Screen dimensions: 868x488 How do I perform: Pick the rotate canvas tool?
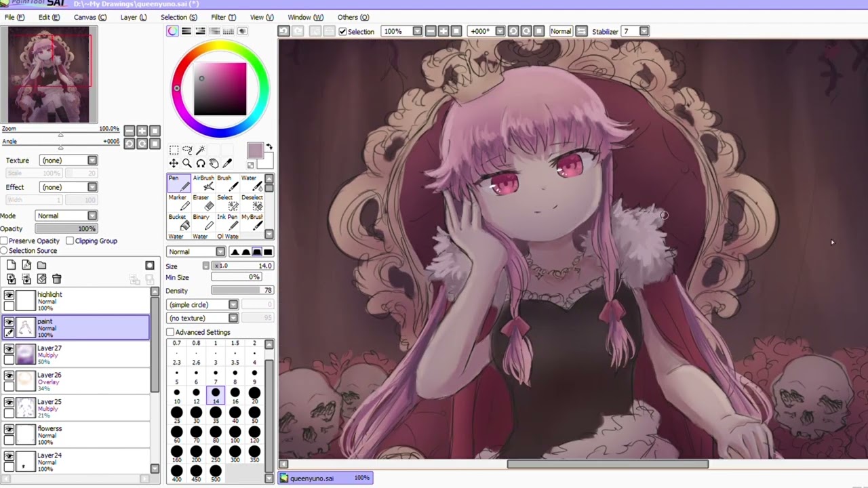pyautogui.click(x=201, y=163)
